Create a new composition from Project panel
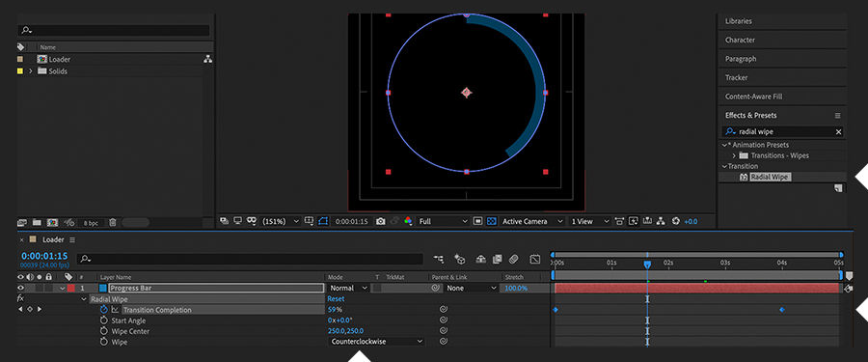This screenshot has height=362, width=868. [x=53, y=222]
